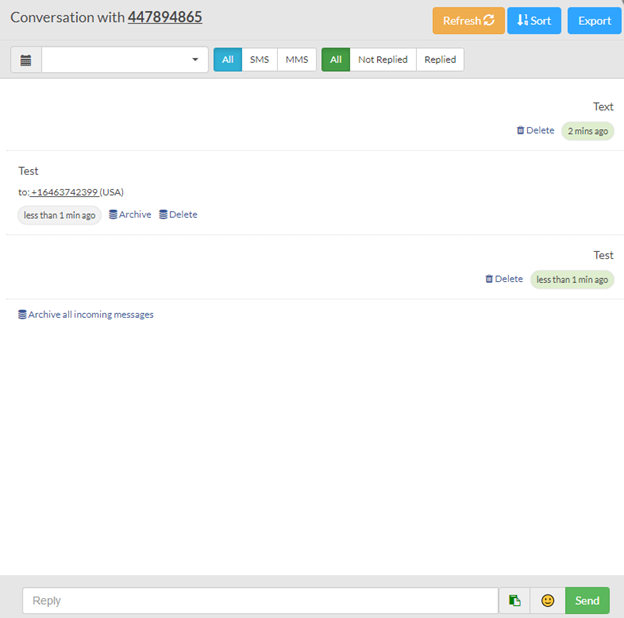Show Not Replied messages
624x618 pixels.
point(383,60)
